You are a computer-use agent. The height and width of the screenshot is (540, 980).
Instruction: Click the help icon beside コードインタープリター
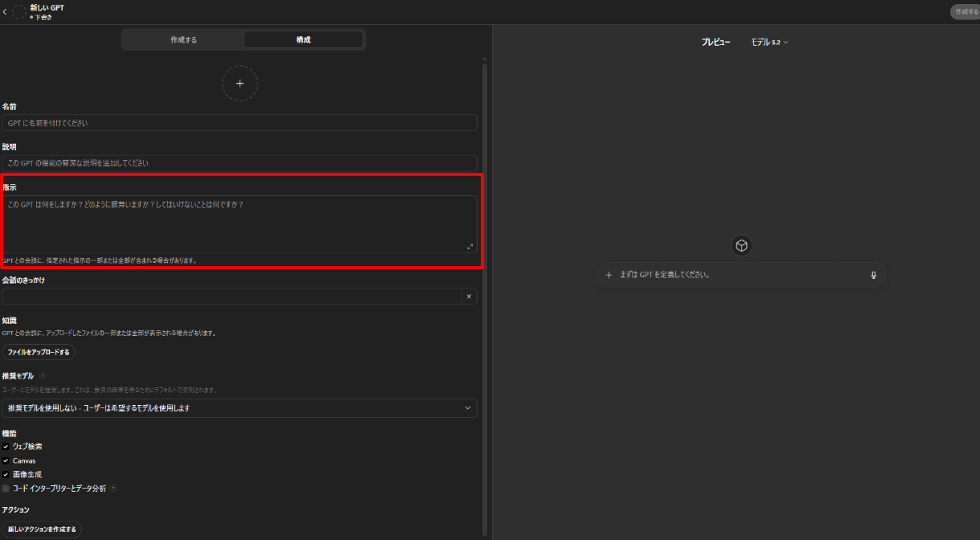[113, 489]
